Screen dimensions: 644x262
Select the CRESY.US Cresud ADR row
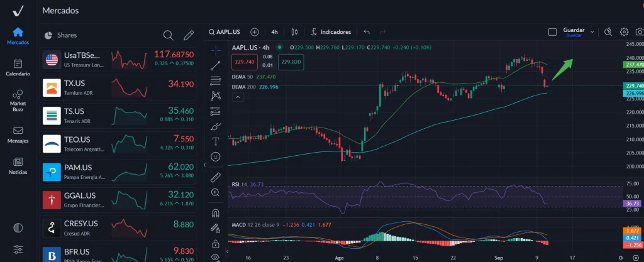pos(118,228)
